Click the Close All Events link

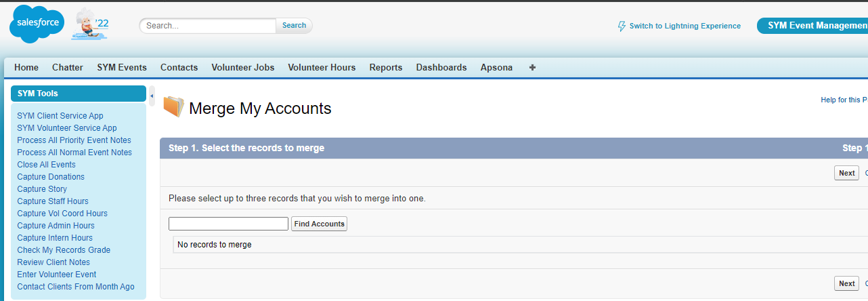point(46,165)
